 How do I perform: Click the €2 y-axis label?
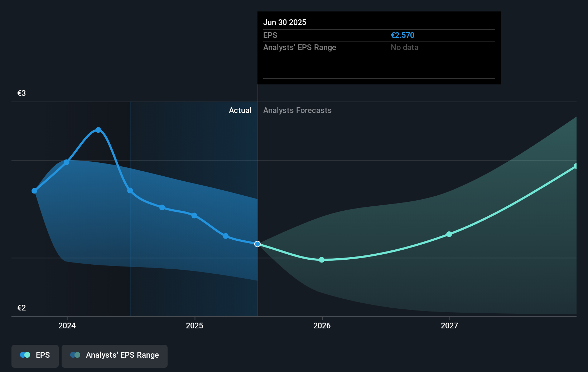click(21, 308)
